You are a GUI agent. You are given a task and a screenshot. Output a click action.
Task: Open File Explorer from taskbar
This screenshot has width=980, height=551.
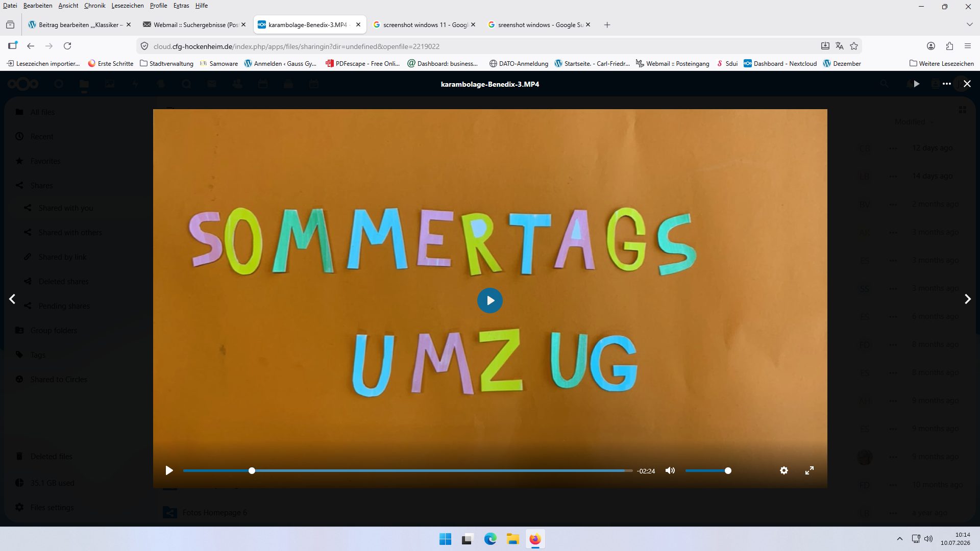512,539
